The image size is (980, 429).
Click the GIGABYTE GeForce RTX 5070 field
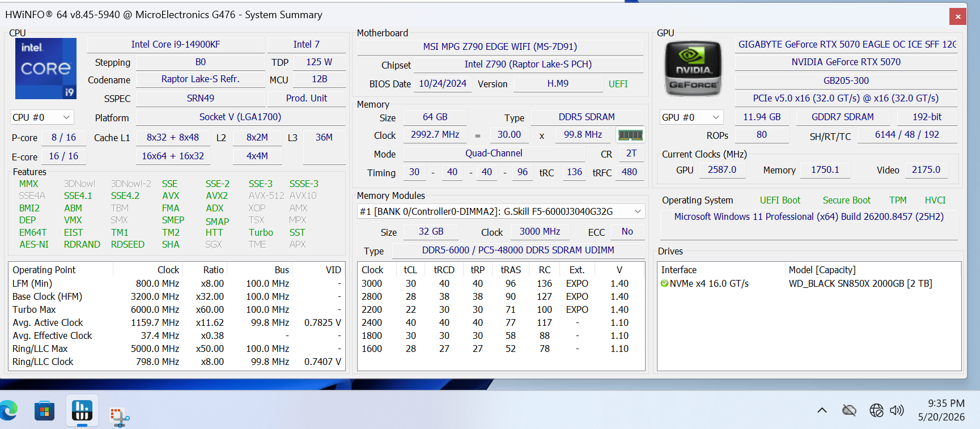click(846, 44)
